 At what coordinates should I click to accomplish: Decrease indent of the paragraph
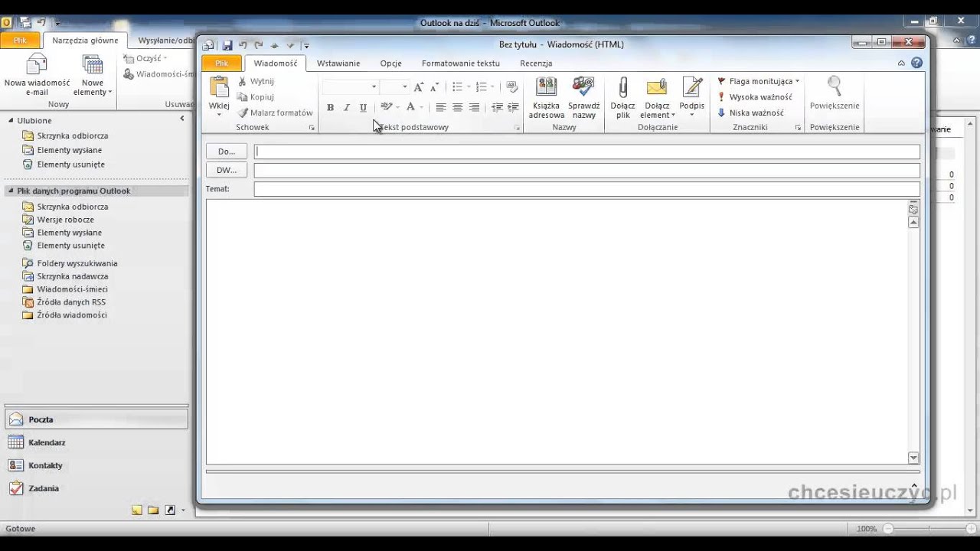(x=497, y=107)
